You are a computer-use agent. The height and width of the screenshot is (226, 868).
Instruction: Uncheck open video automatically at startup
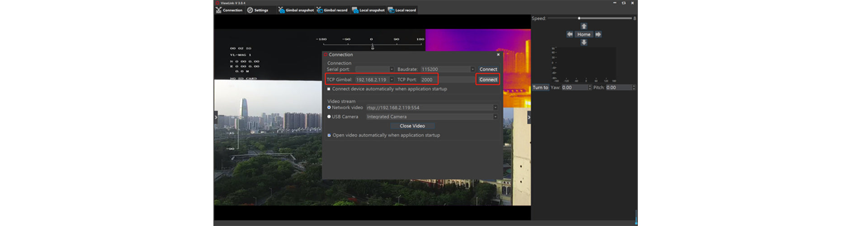pyautogui.click(x=329, y=135)
